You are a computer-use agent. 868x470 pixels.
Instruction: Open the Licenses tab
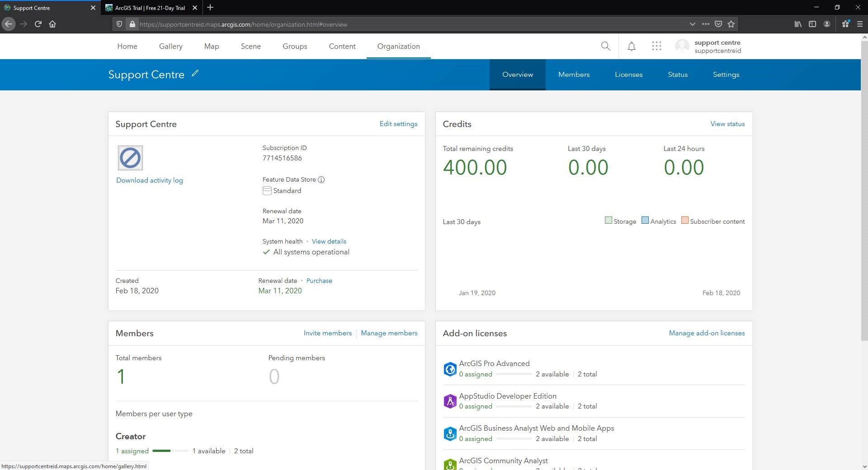628,75
